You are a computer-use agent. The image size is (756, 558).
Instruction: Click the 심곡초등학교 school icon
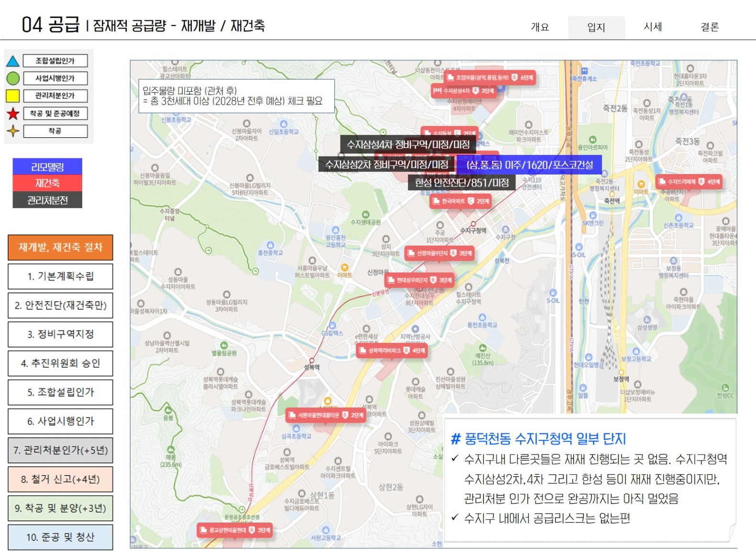tap(296, 428)
